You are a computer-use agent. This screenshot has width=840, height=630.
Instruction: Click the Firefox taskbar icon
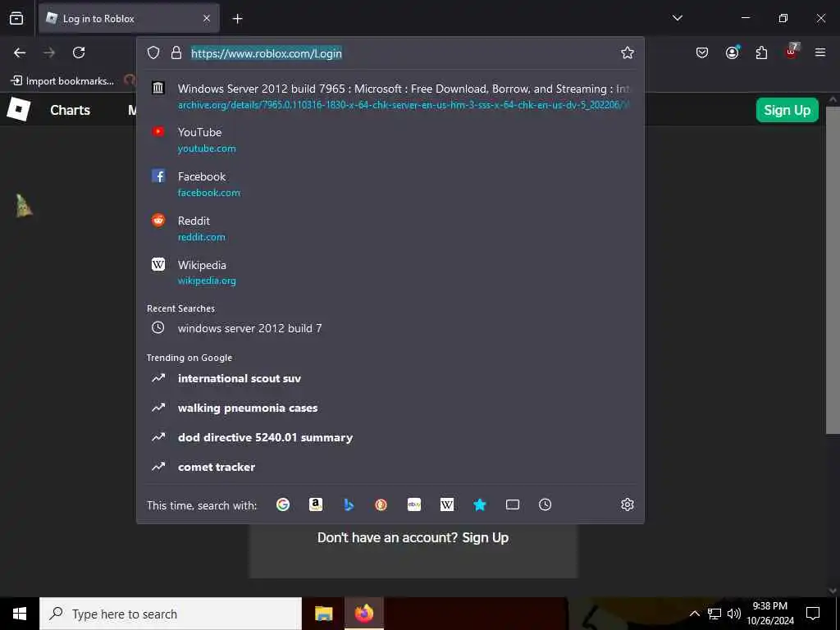(x=363, y=614)
